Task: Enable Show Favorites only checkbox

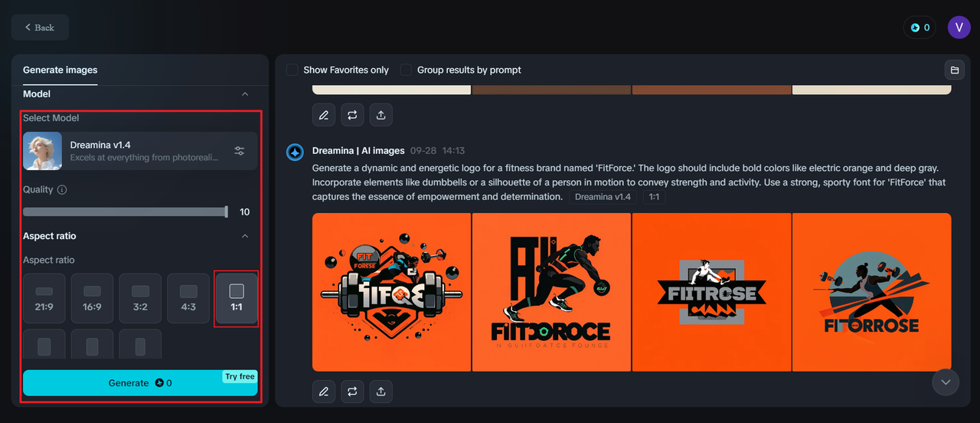Action: click(x=292, y=70)
